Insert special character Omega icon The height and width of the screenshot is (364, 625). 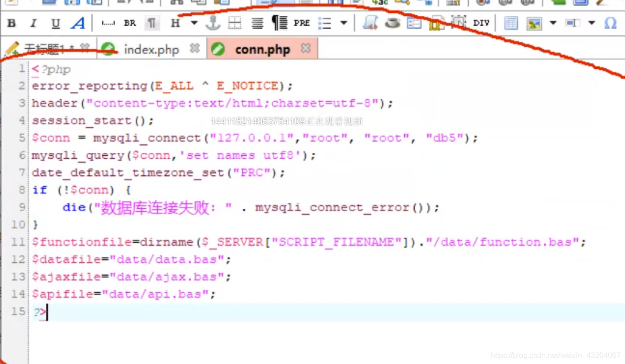click(x=611, y=23)
